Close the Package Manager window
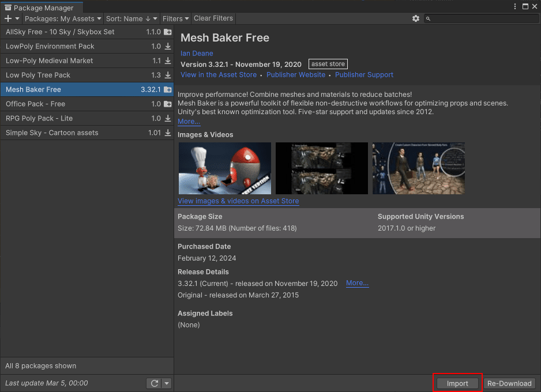The image size is (541, 392). [535, 6]
